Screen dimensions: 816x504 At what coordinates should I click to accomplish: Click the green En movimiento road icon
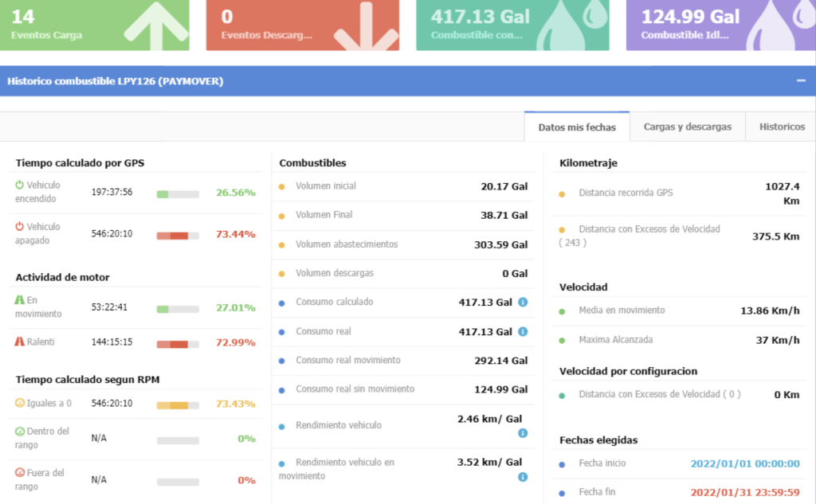(x=20, y=300)
